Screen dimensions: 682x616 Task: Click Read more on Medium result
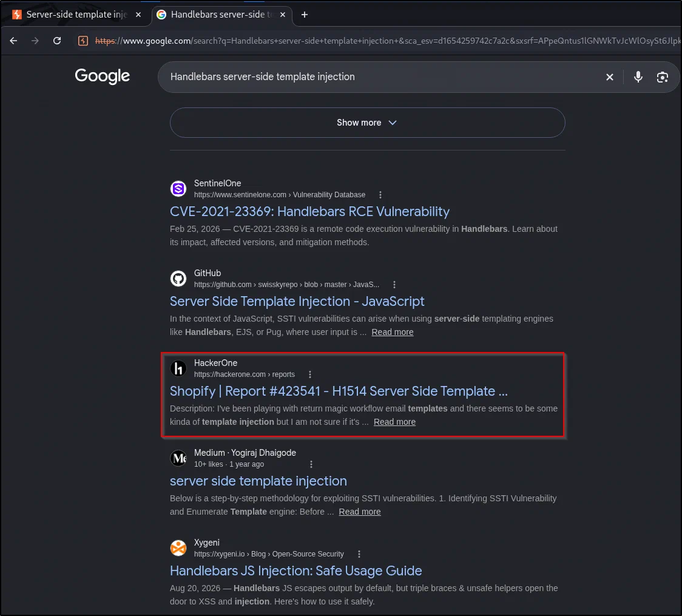[360, 512]
